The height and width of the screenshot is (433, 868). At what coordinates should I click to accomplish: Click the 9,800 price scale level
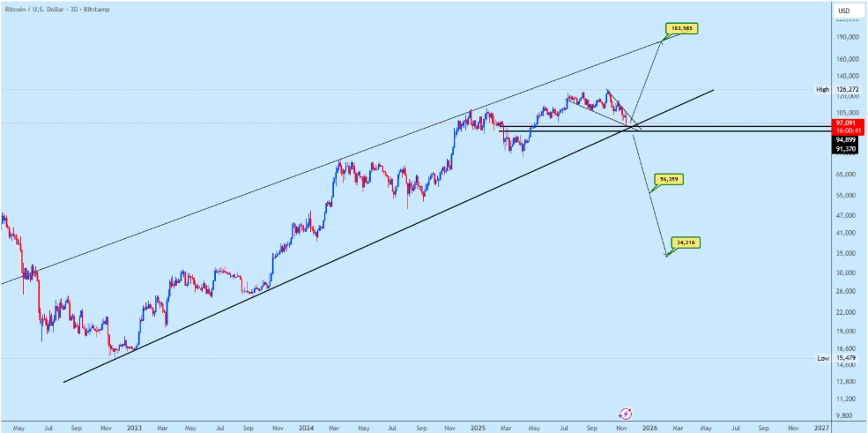[x=847, y=414]
